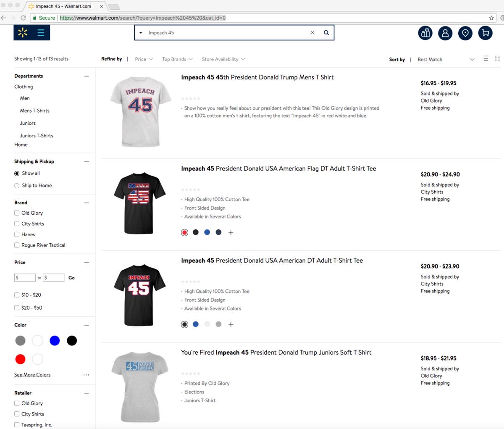Image resolution: width=504 pixels, height=429 pixels.
Task: Choose Mens T-Shirts department
Action: [x=34, y=111]
